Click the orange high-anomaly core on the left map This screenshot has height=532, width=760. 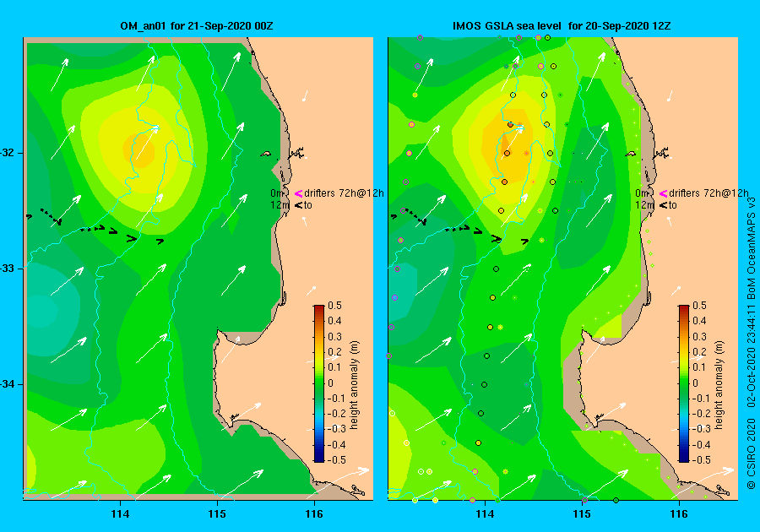(139, 150)
